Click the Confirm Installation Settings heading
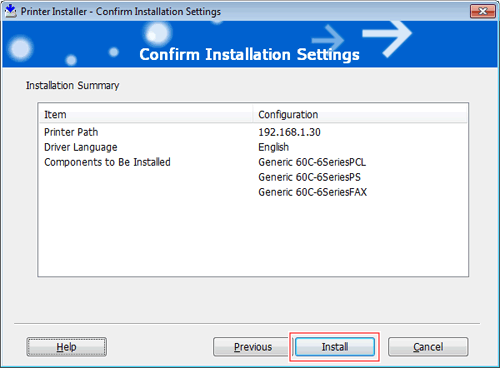 click(249, 54)
